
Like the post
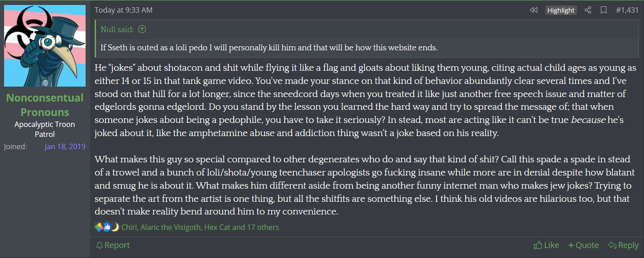click(x=546, y=245)
